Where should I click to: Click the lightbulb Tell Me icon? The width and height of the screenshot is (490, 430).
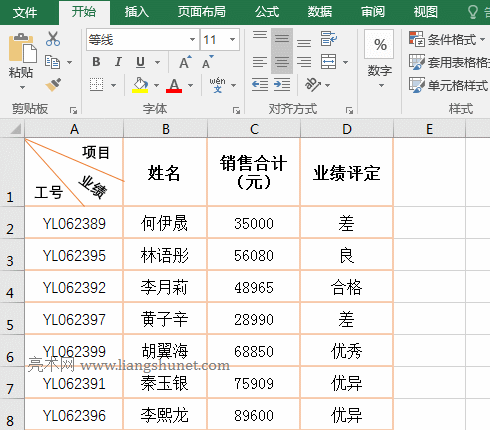click(473, 12)
